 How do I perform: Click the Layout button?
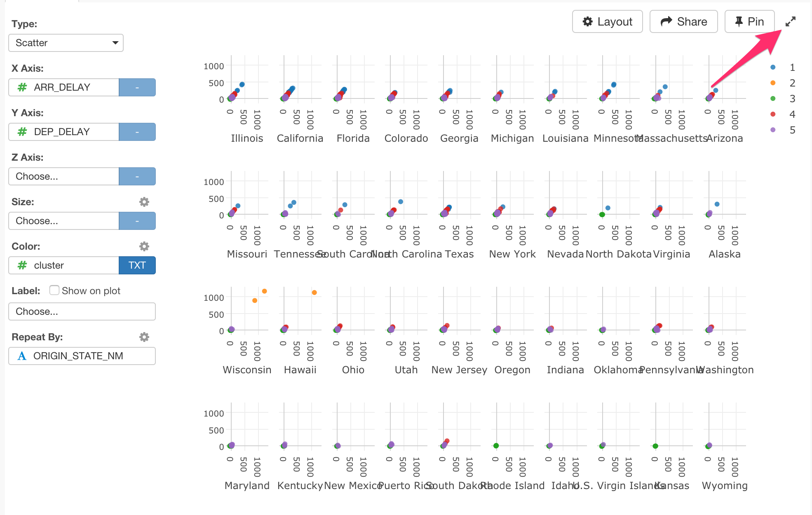tap(607, 21)
